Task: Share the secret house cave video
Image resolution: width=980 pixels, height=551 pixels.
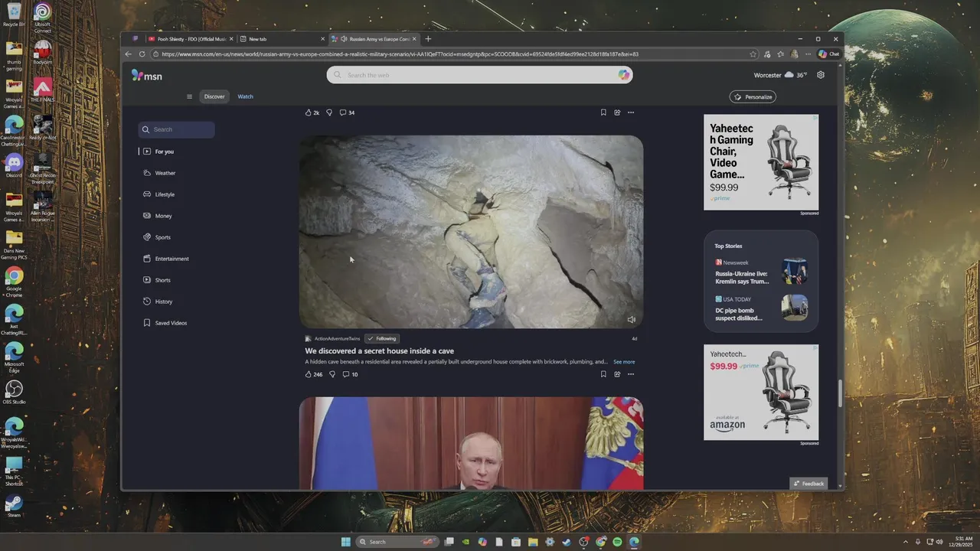Action: (x=617, y=374)
